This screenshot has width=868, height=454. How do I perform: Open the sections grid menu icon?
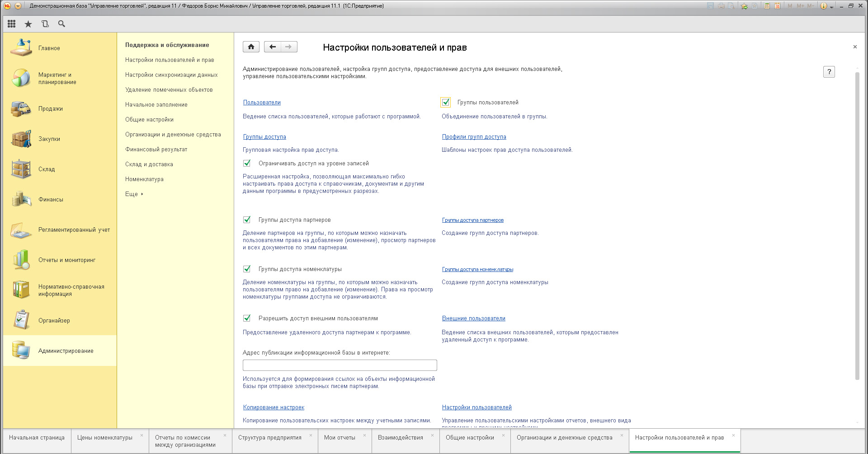tap(12, 24)
